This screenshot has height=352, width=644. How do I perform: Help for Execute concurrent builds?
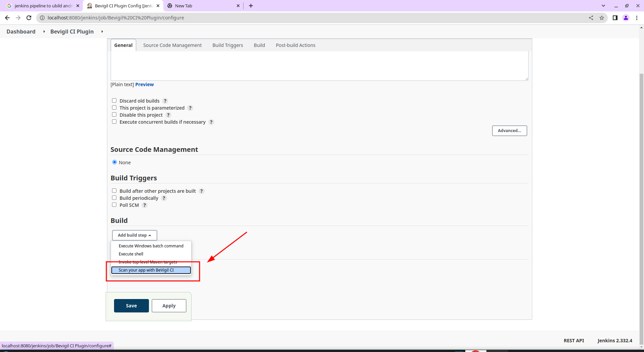[211, 122]
